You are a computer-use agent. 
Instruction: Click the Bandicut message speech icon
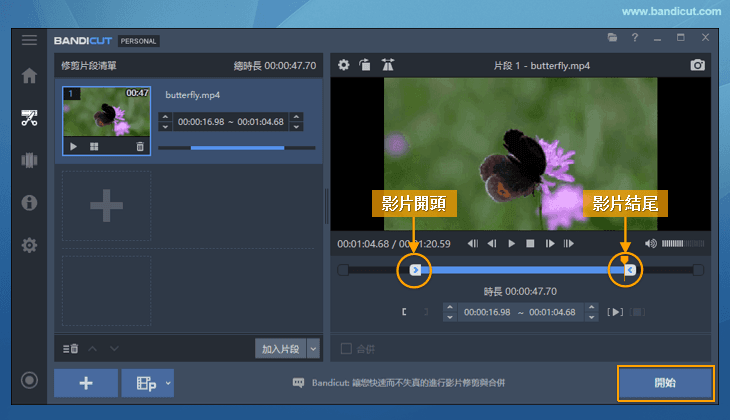(298, 383)
